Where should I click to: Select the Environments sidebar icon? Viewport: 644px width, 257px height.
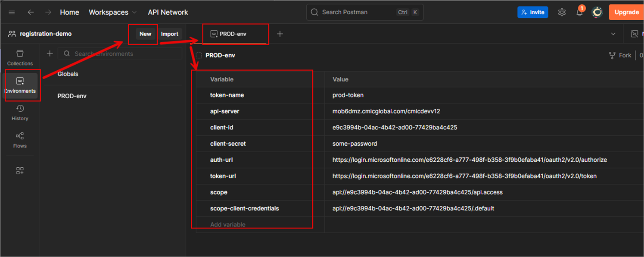tap(20, 85)
